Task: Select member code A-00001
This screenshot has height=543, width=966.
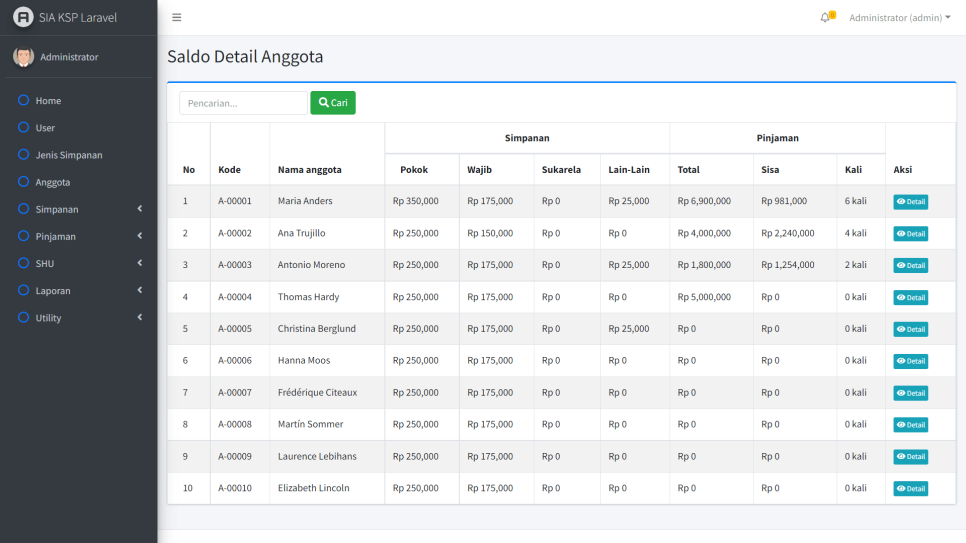Action: point(235,201)
